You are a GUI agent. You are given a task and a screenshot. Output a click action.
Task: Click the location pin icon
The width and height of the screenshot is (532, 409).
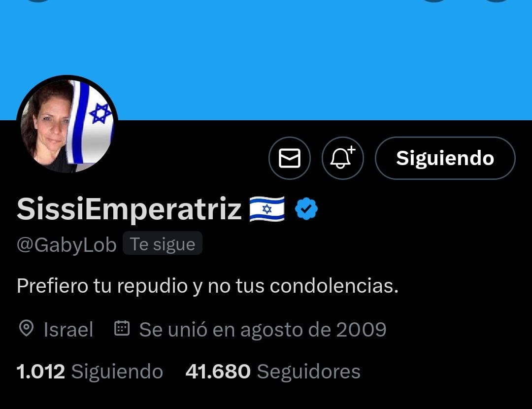point(27,329)
